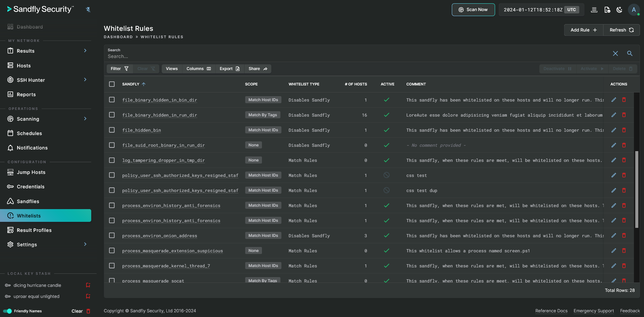Clear the local key stash
The width and height of the screenshot is (644, 317).
(x=81, y=311)
